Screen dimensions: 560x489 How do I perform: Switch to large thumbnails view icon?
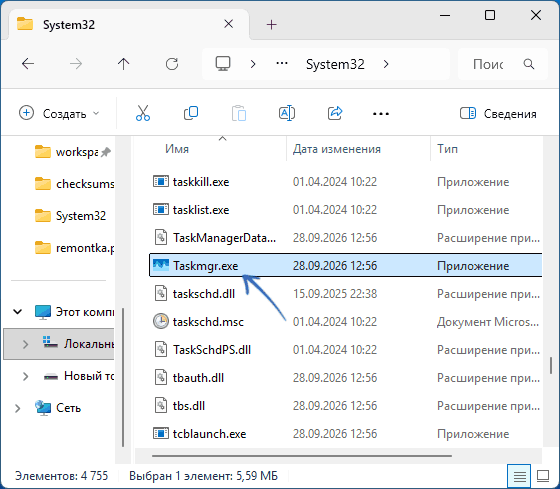543,476
